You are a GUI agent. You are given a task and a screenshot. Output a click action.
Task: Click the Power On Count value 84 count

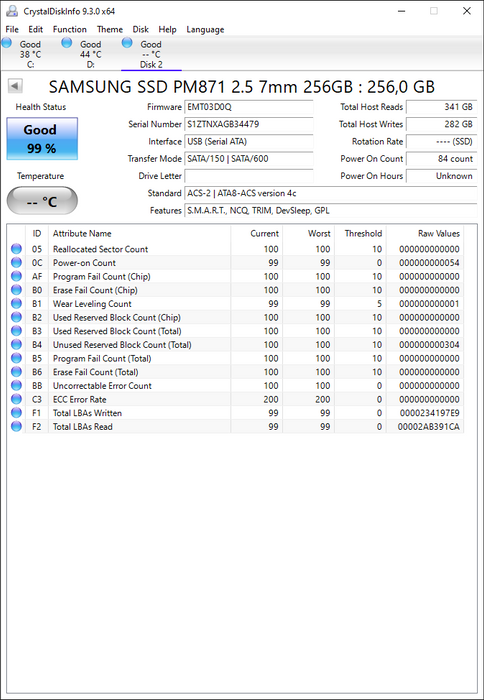442,159
